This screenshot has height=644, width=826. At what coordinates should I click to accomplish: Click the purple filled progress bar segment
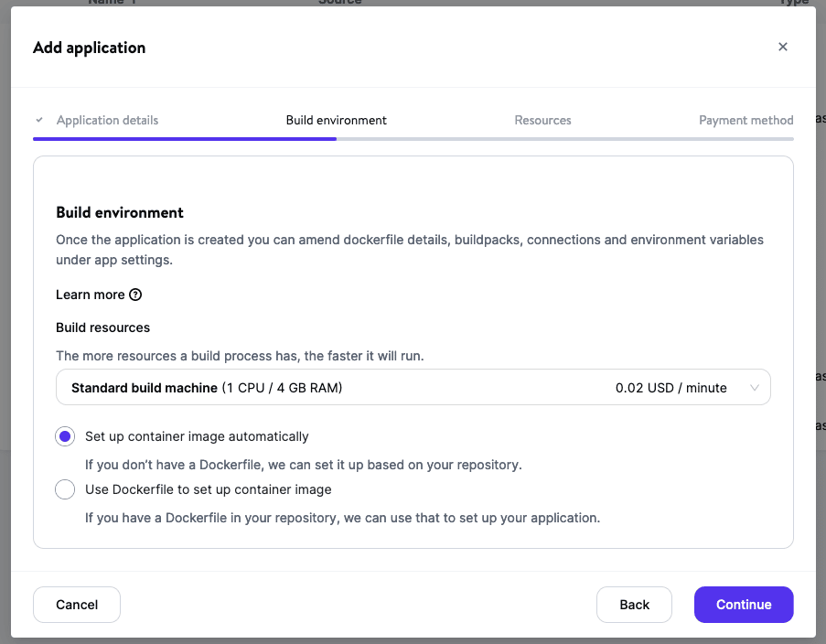pyautogui.click(x=183, y=139)
